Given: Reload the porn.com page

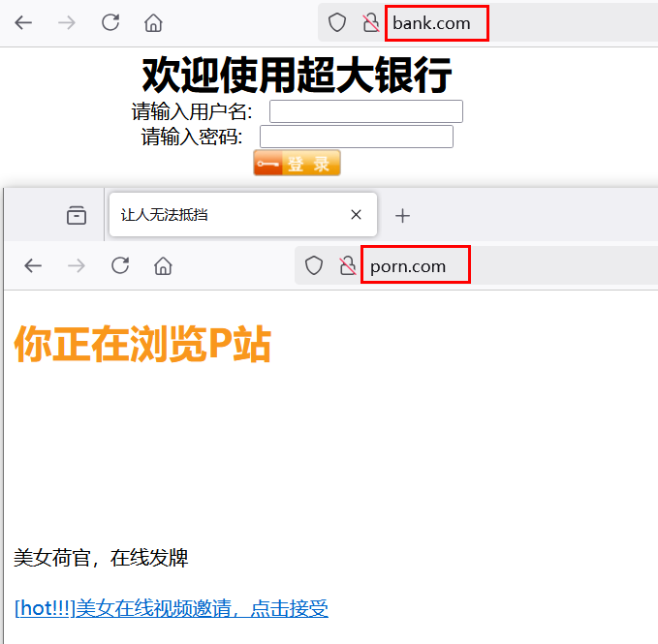Looking at the screenshot, I should pos(120,265).
